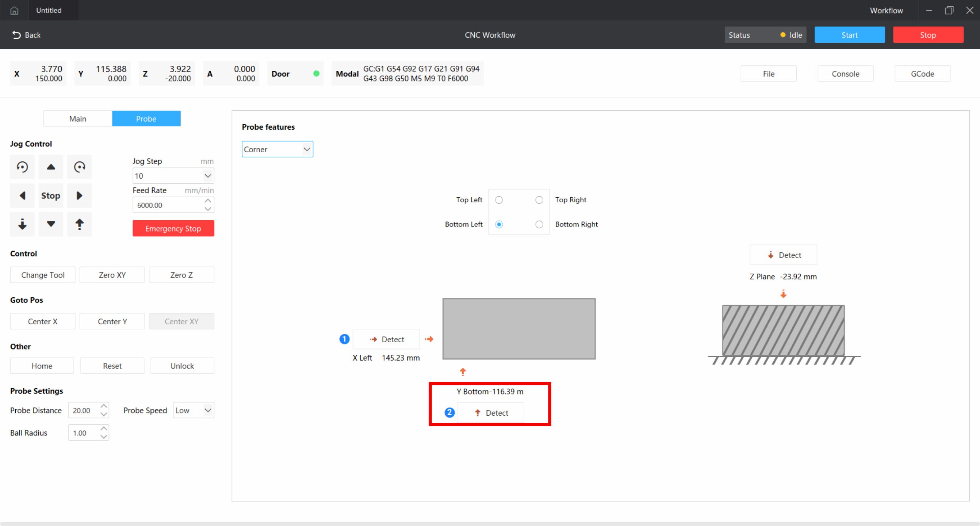Select the Bottom Right corner radio button
980x526 pixels.
coord(539,224)
